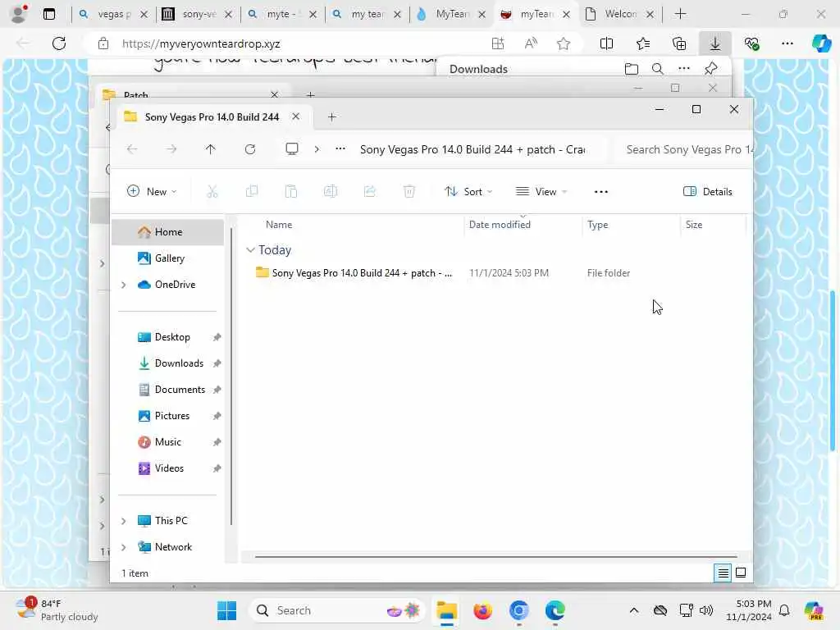Navigate back in File Explorer
The width and height of the screenshot is (840, 630).
tap(132, 149)
